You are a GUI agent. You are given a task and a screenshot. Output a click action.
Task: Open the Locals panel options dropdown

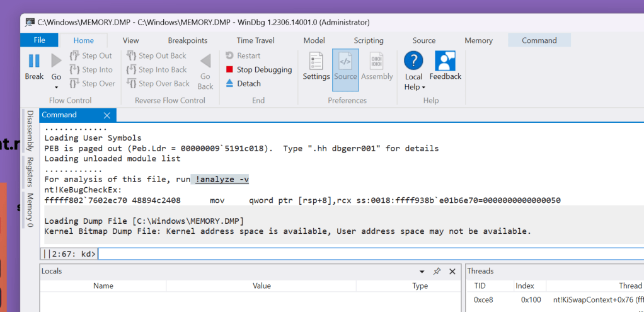coord(422,272)
